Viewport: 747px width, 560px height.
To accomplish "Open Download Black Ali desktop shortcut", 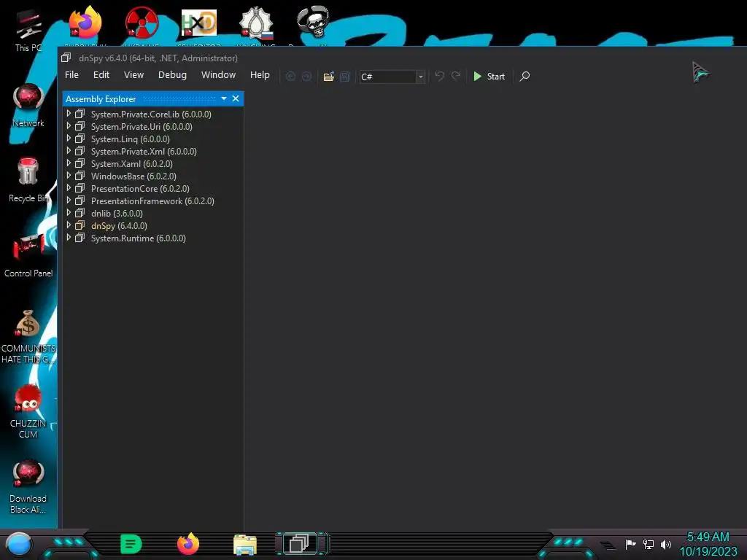I will coord(28,486).
